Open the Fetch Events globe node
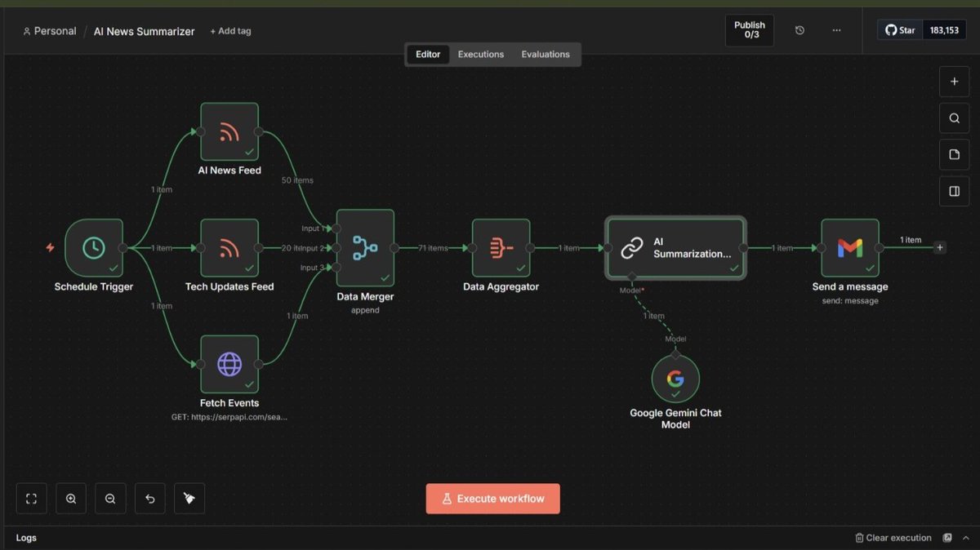The height and width of the screenshot is (550, 980). point(229,364)
